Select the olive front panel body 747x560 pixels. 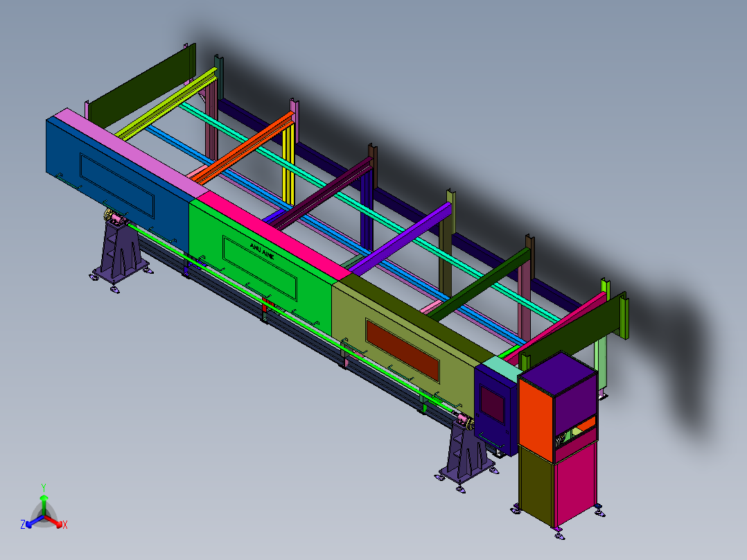403,350
